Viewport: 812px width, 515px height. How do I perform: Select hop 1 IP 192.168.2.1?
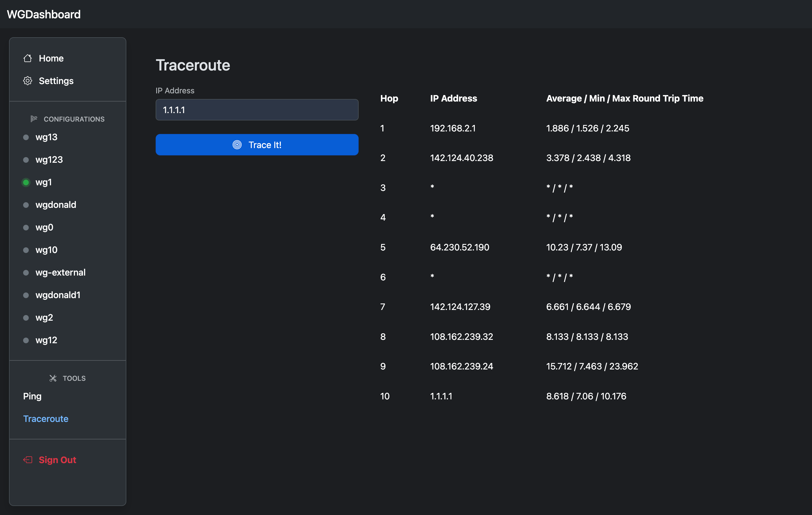pos(453,128)
